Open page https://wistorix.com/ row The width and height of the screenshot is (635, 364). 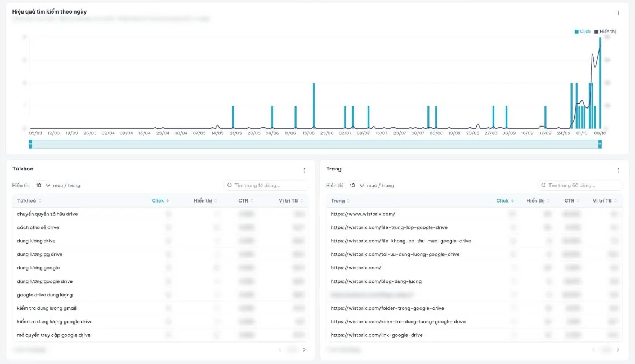tap(356, 268)
